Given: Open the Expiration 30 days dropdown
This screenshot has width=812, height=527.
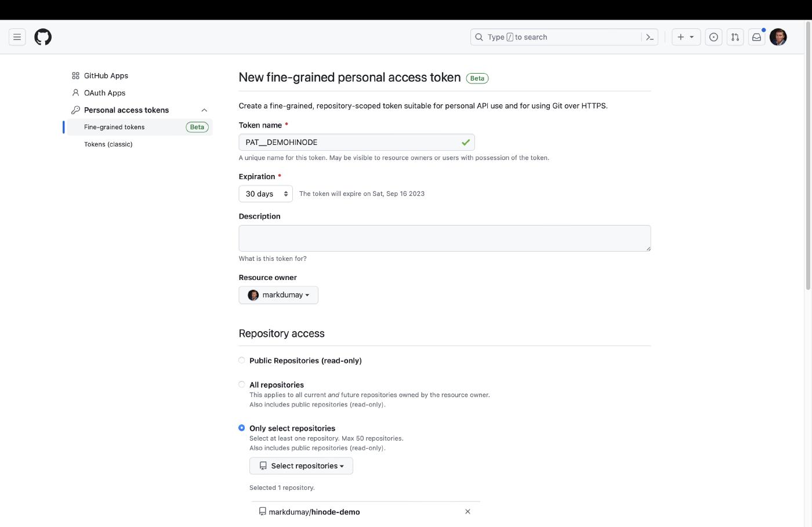Looking at the screenshot, I should click(266, 194).
